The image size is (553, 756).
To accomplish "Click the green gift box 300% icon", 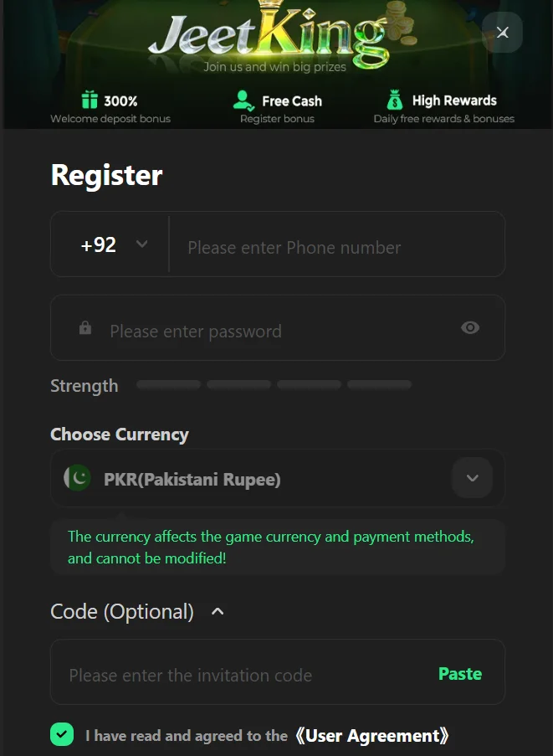I will pos(90,100).
